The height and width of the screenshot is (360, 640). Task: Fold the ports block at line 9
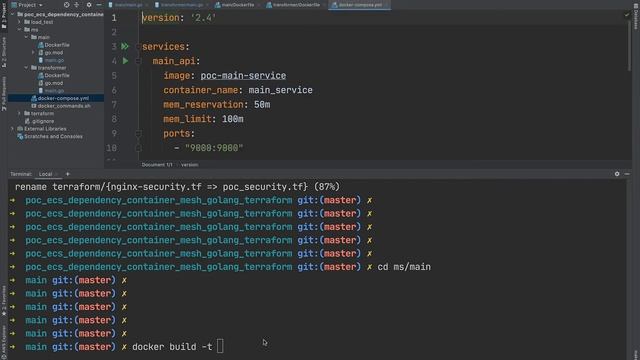[138, 133]
